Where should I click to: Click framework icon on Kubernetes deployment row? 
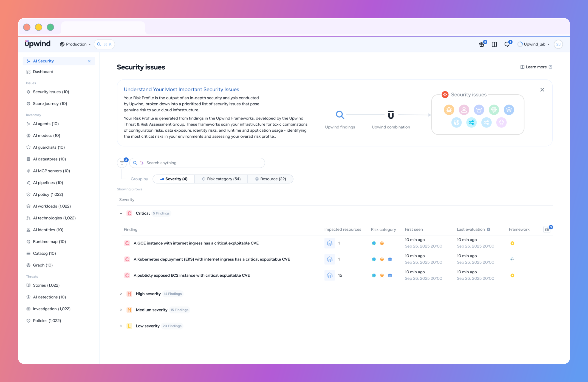coord(512,259)
